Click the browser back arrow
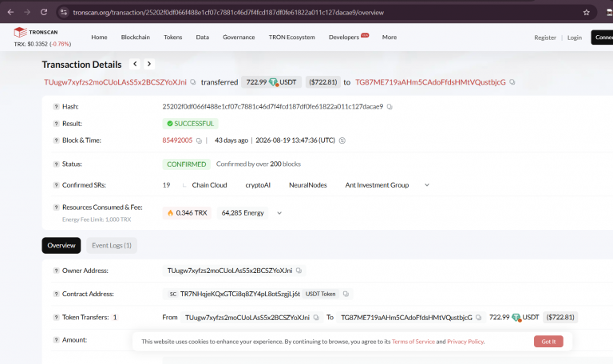 [x=10, y=12]
